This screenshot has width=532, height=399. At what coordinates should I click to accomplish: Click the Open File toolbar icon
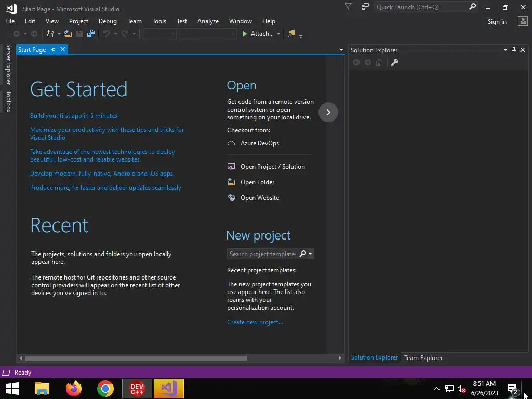68,34
